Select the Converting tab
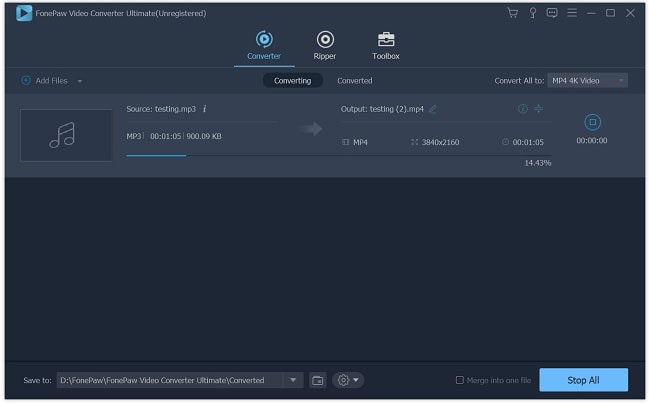The width and height of the screenshot is (649, 404). click(293, 81)
